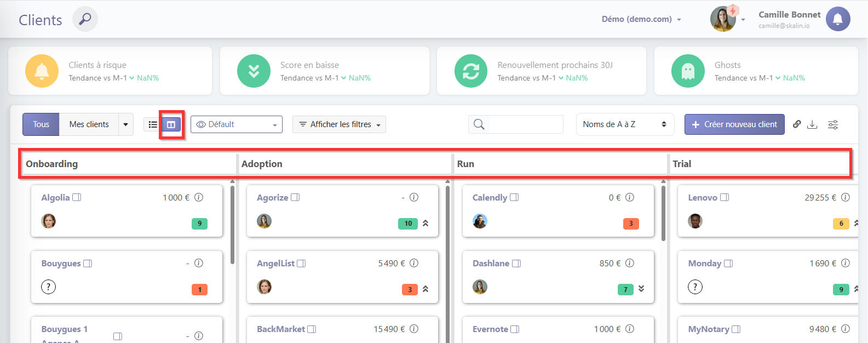Click the info icon on the AngelList card
The image size is (868, 343).
(x=414, y=263)
